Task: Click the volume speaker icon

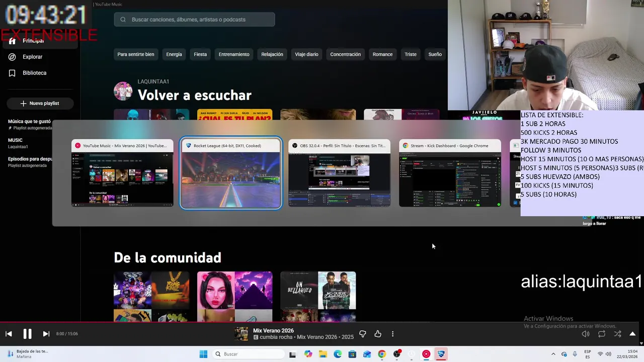Action: 586,334
